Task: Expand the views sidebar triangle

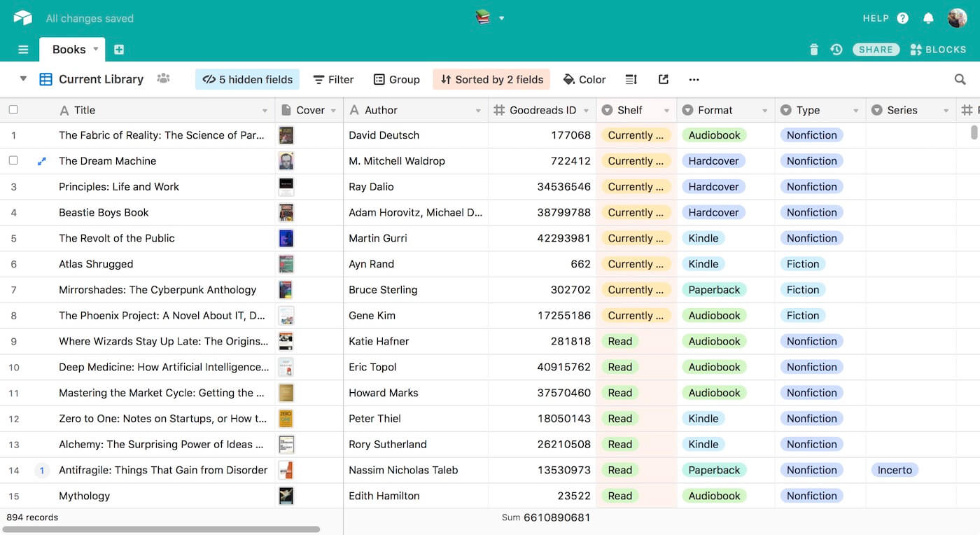Action: click(23, 78)
